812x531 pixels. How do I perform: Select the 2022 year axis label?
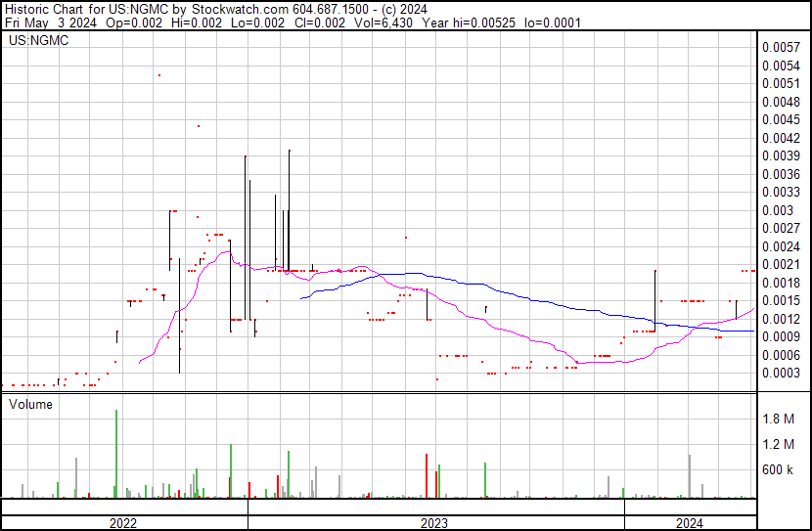pos(122,523)
